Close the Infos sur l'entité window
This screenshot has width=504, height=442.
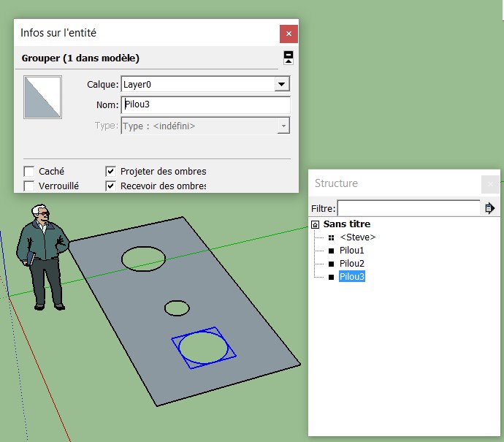(x=289, y=34)
